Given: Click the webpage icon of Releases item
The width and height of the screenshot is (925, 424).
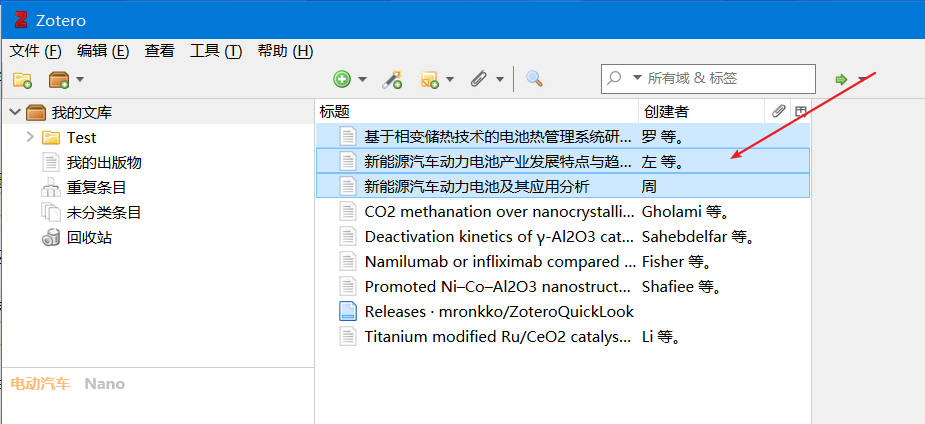Looking at the screenshot, I should tap(348, 311).
